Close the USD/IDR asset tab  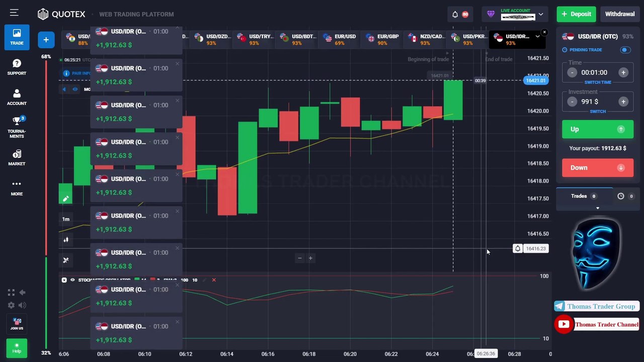click(544, 33)
